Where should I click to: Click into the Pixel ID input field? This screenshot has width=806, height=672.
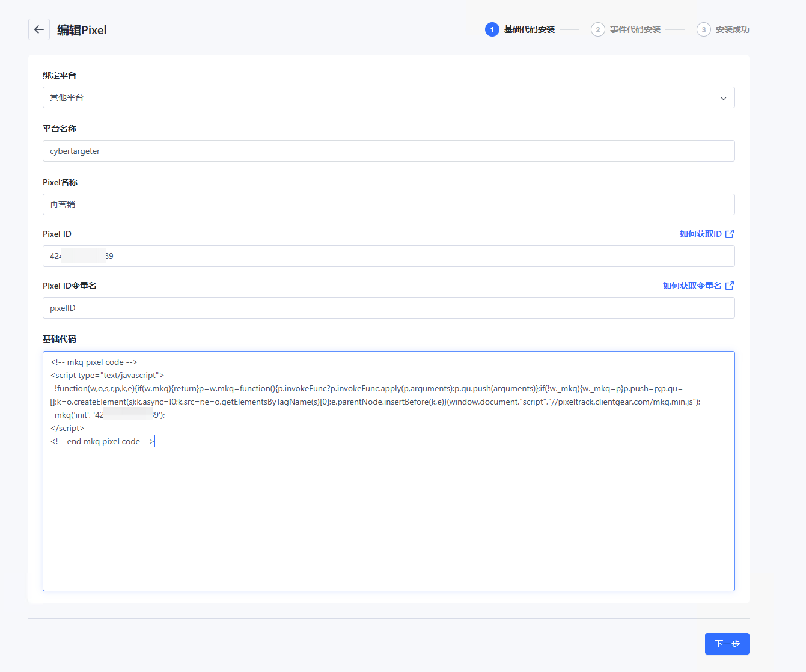(x=388, y=256)
